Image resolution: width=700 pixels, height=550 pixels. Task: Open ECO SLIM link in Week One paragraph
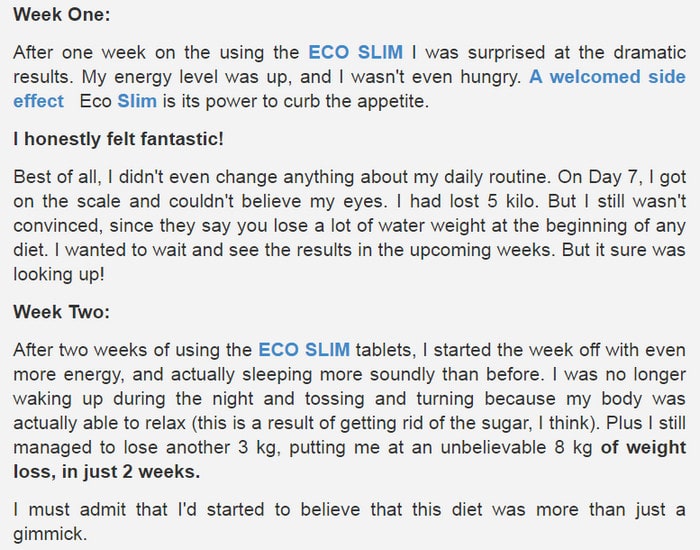[x=355, y=52]
